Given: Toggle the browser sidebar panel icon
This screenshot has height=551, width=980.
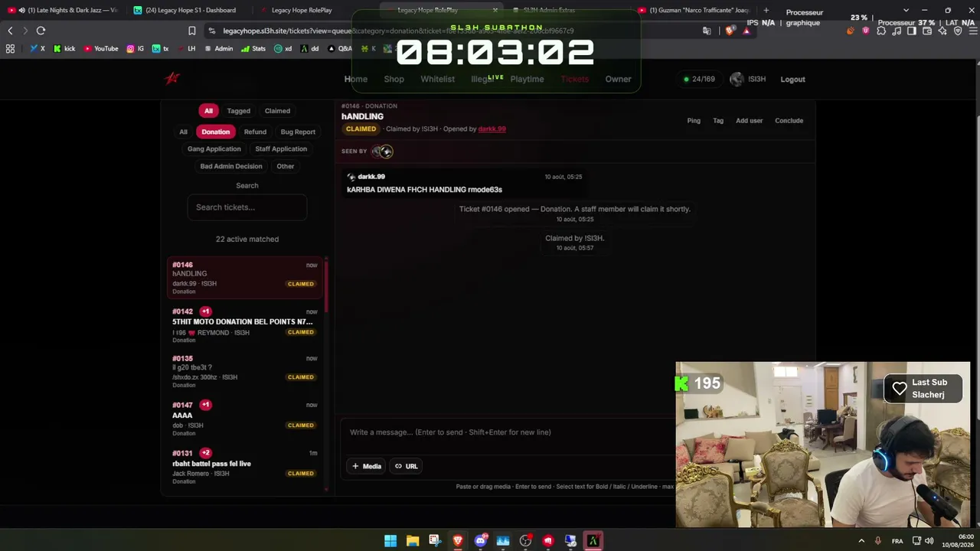Looking at the screenshot, I should (912, 31).
